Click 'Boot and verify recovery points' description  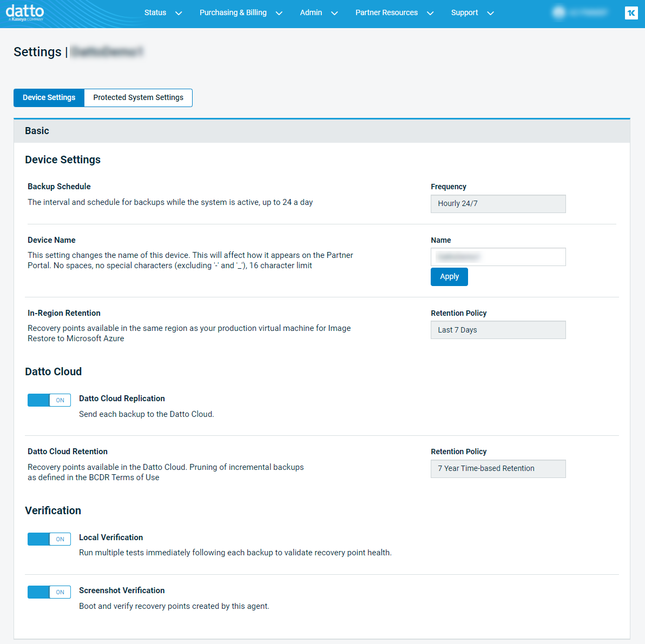[x=174, y=606]
